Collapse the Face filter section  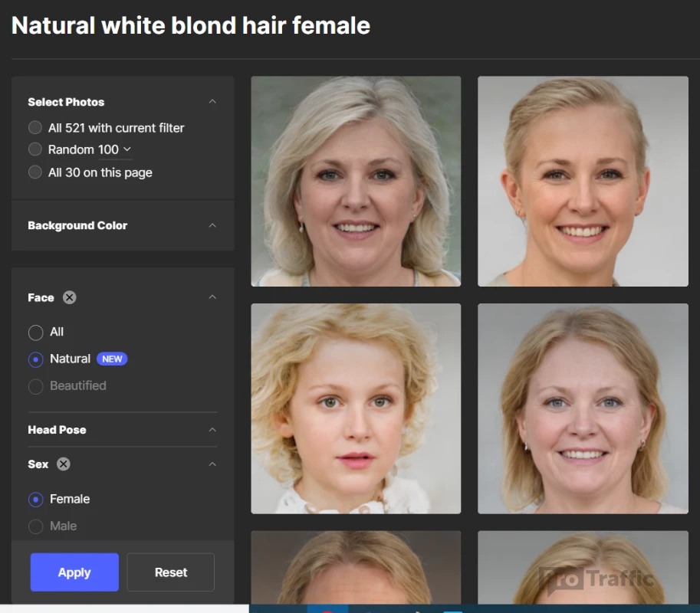pyautogui.click(x=212, y=297)
